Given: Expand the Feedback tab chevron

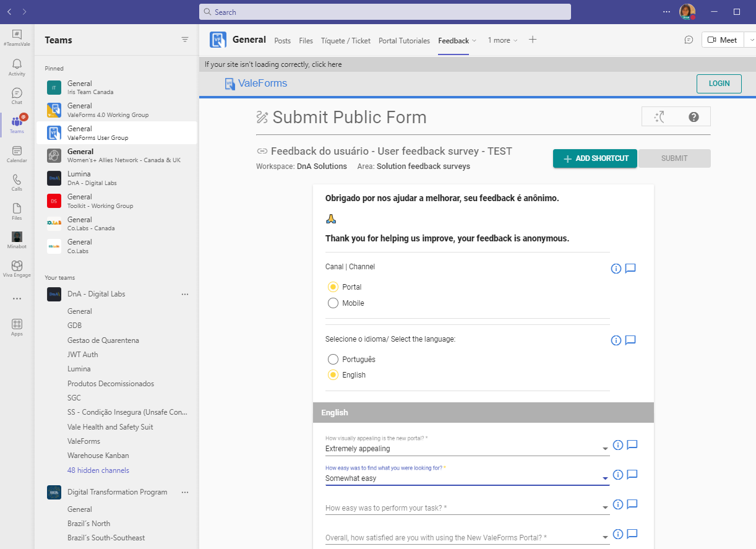Looking at the screenshot, I should tap(474, 41).
